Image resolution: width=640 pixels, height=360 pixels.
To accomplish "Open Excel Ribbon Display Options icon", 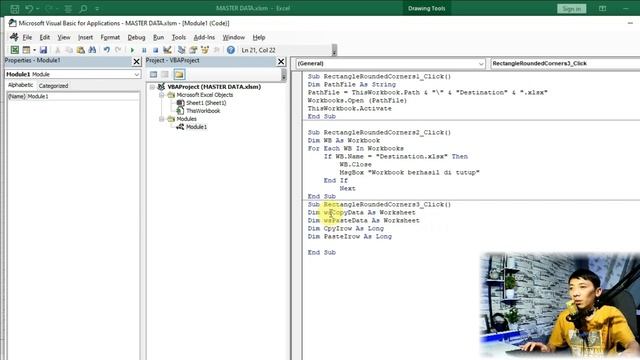I will click(602, 8).
